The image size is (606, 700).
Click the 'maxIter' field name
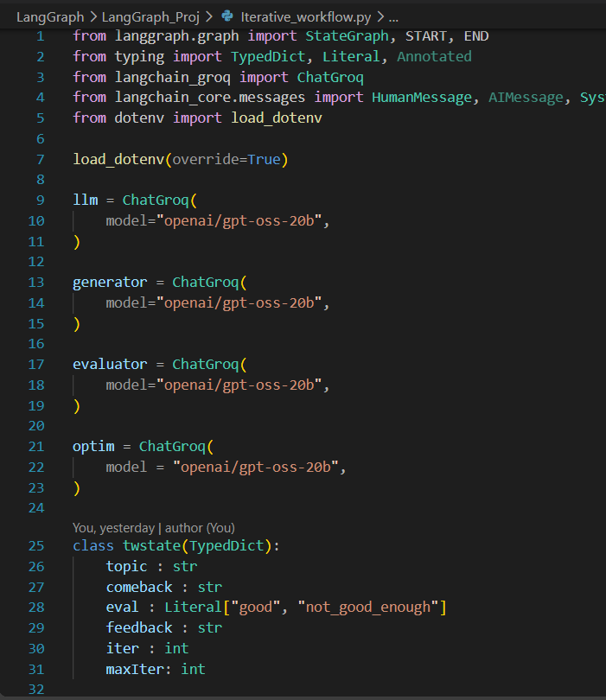tap(135, 669)
